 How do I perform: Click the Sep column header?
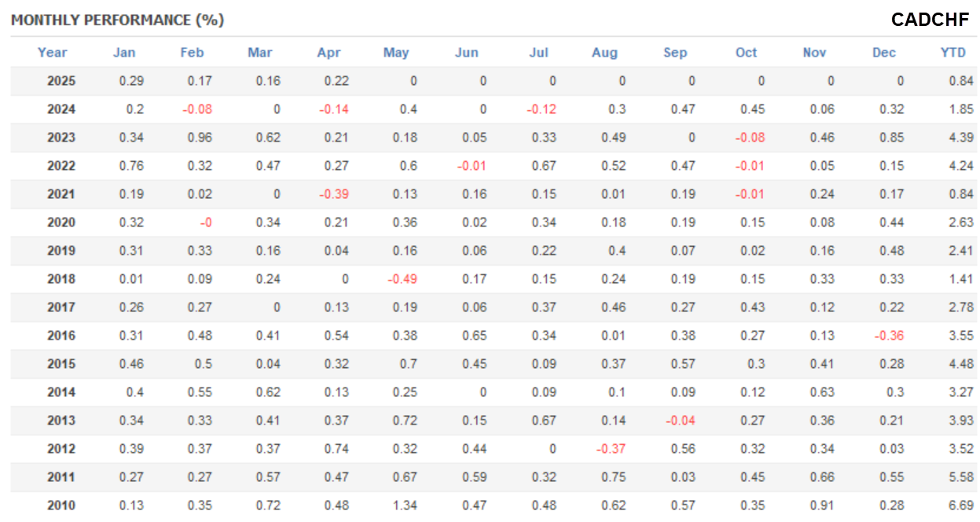click(675, 53)
